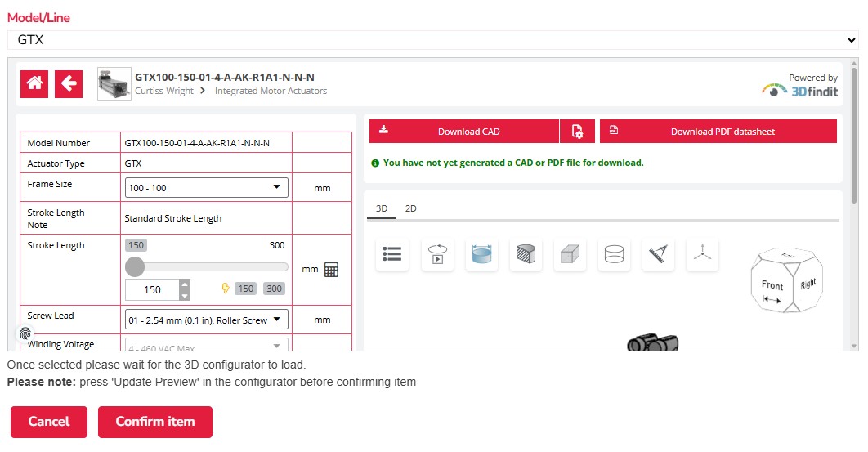Open the GTX100 actuator product thumbnail

click(x=114, y=83)
